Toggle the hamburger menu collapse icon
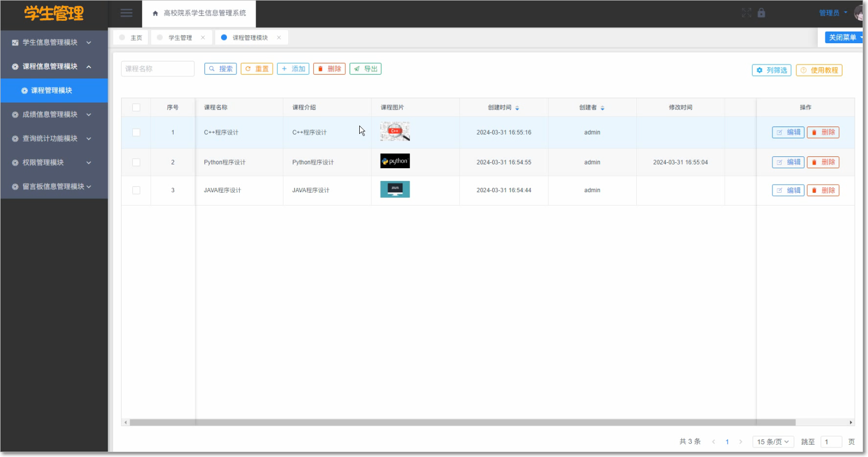868x457 pixels. point(126,13)
